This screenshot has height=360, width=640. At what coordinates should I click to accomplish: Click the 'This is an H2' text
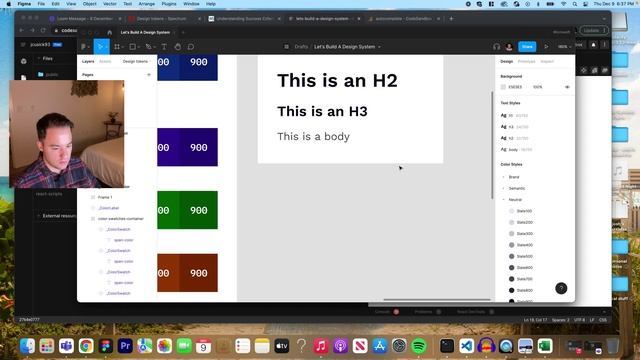tap(337, 80)
